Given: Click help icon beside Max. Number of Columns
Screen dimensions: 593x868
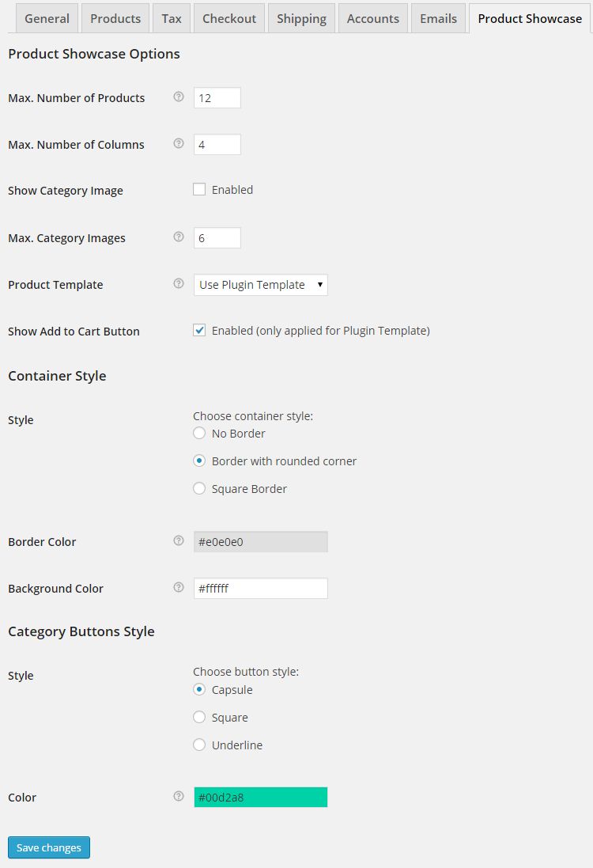Looking at the screenshot, I should (179, 144).
